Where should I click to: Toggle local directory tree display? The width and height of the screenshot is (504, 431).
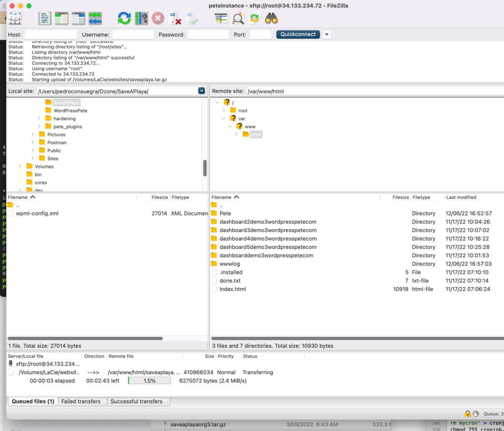[x=62, y=19]
